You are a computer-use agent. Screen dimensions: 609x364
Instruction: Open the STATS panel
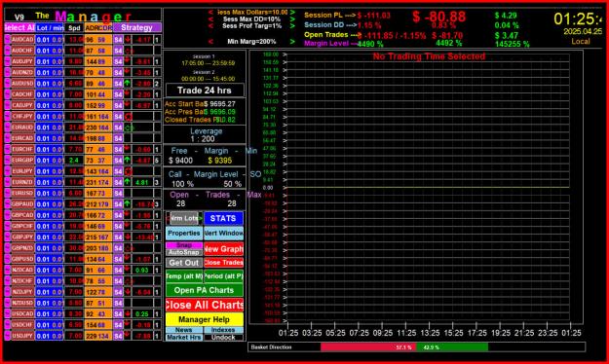click(x=223, y=218)
